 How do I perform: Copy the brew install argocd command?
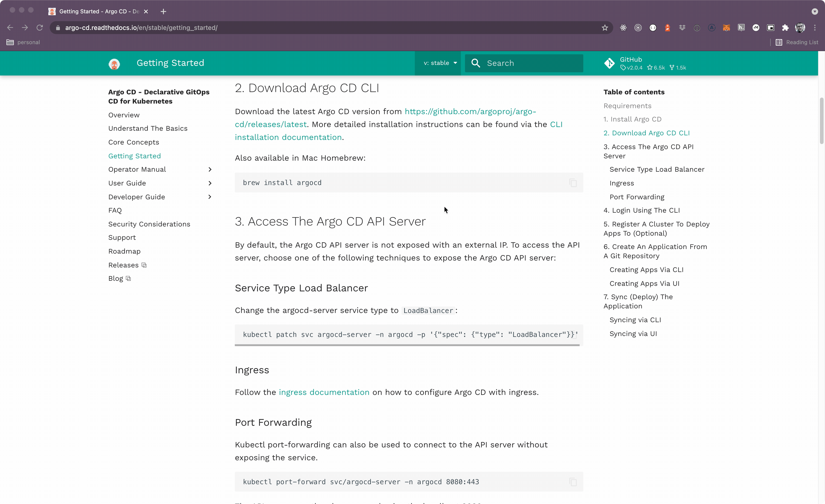point(573,183)
